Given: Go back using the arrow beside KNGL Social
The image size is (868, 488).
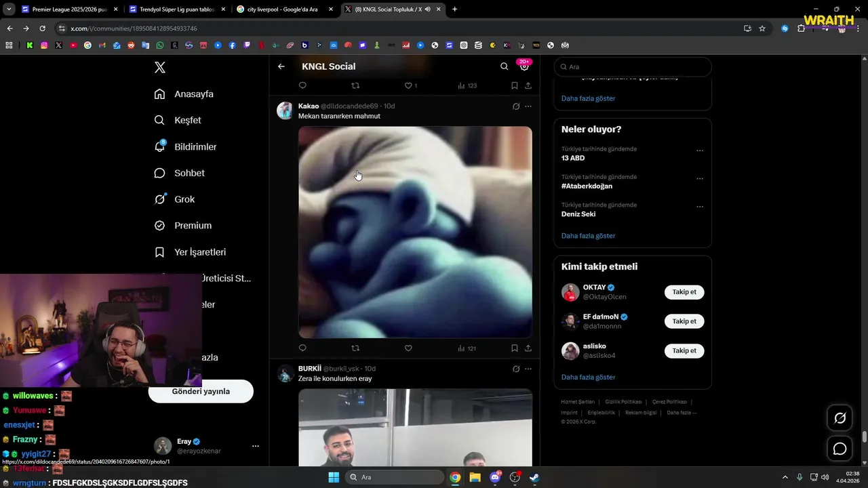Looking at the screenshot, I should pos(281,66).
